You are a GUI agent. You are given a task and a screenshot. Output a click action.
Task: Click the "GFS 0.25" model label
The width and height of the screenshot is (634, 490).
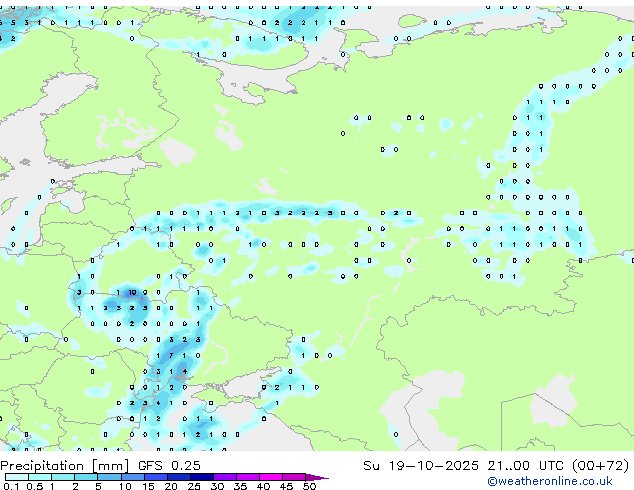[169, 465]
